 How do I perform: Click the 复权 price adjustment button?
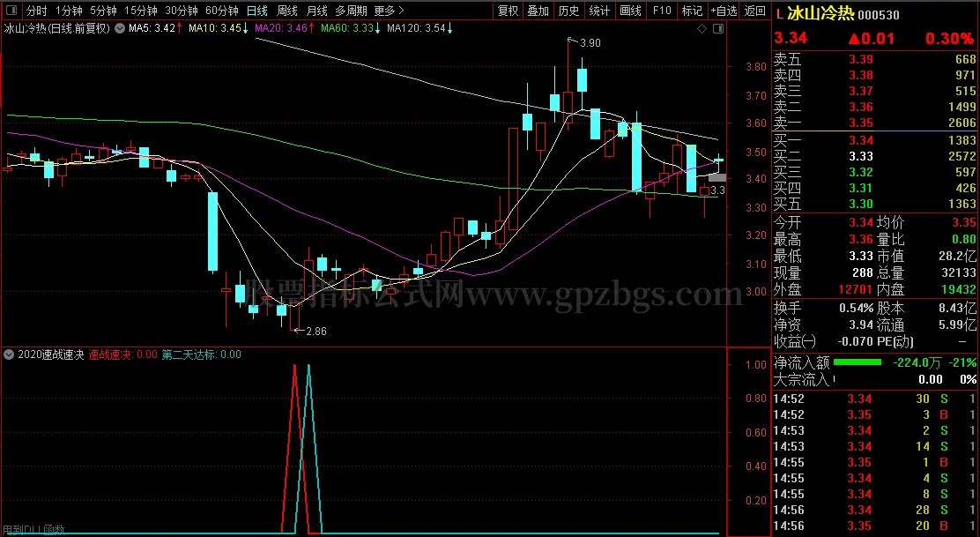[509, 11]
